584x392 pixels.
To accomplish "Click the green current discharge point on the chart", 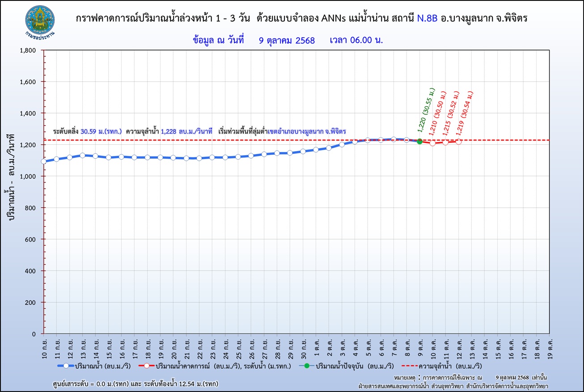I will click(419, 141).
